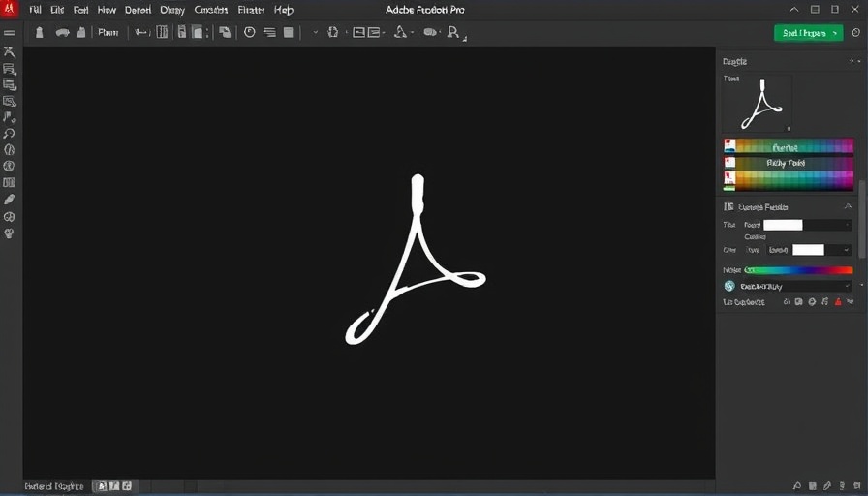Toggle second small view button in bottom status bar
This screenshot has height=496, width=868.
114,486
